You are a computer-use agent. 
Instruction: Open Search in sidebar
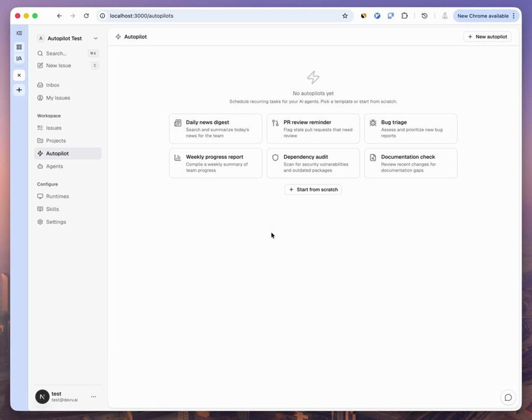point(68,53)
